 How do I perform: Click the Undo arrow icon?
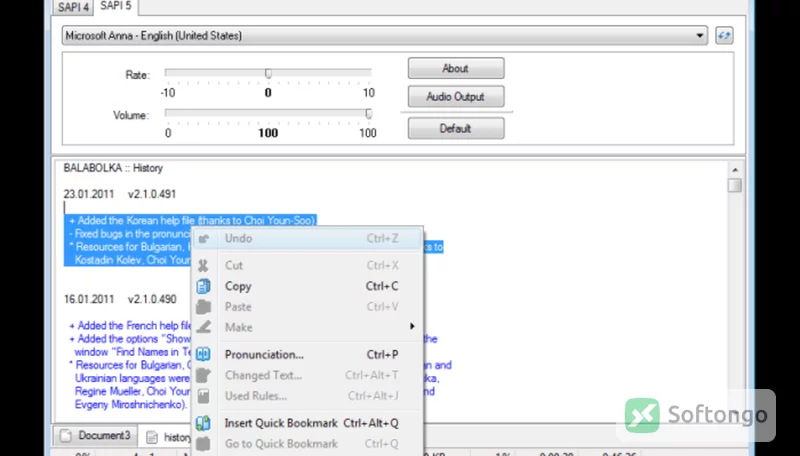203,238
